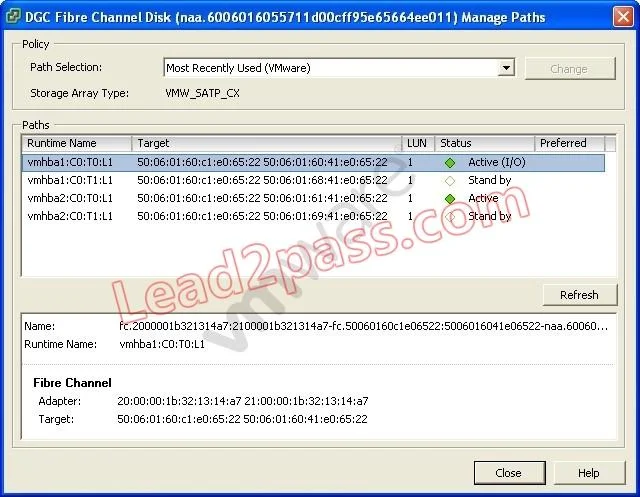Viewport: 640px width, 497px height.
Task: Select path row vmhba1:C0:T1:L1
Action: (x=313, y=180)
